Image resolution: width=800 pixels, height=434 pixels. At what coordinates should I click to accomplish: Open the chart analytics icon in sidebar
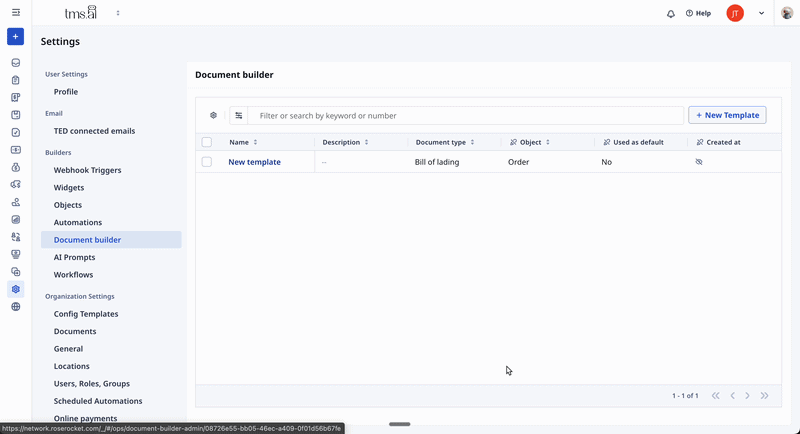tap(16, 219)
